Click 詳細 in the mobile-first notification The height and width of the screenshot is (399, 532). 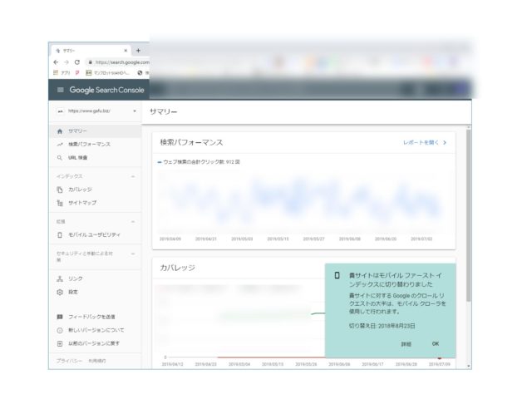tap(406, 344)
